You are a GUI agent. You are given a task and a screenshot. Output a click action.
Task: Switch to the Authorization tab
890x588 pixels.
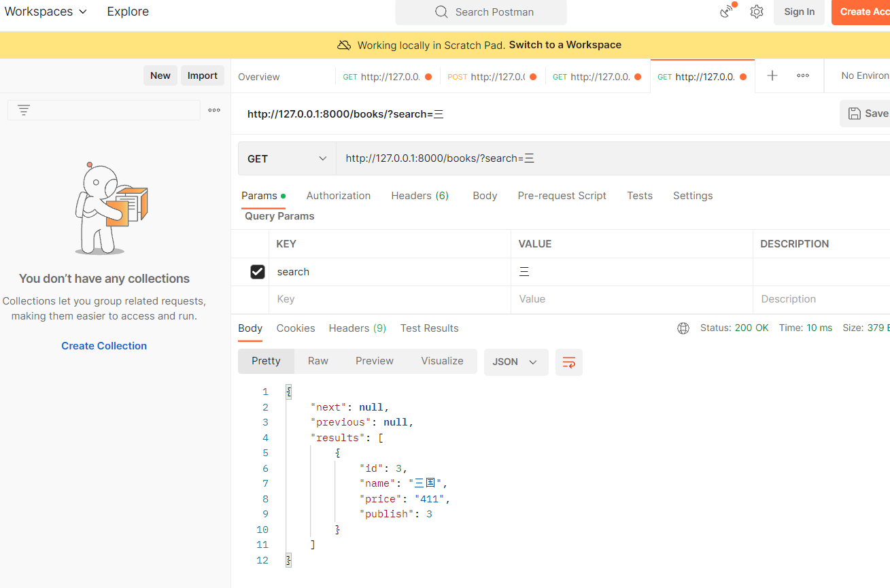click(339, 196)
